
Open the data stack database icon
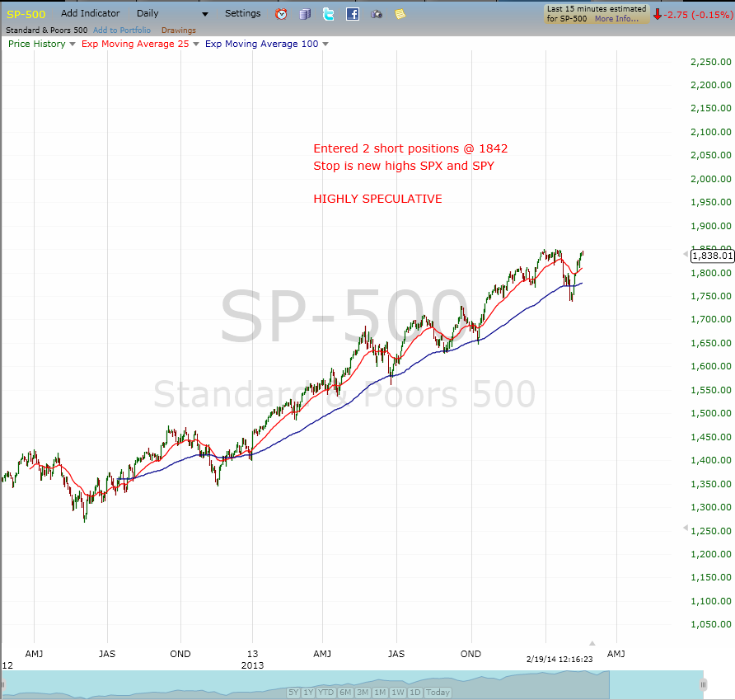click(x=305, y=14)
